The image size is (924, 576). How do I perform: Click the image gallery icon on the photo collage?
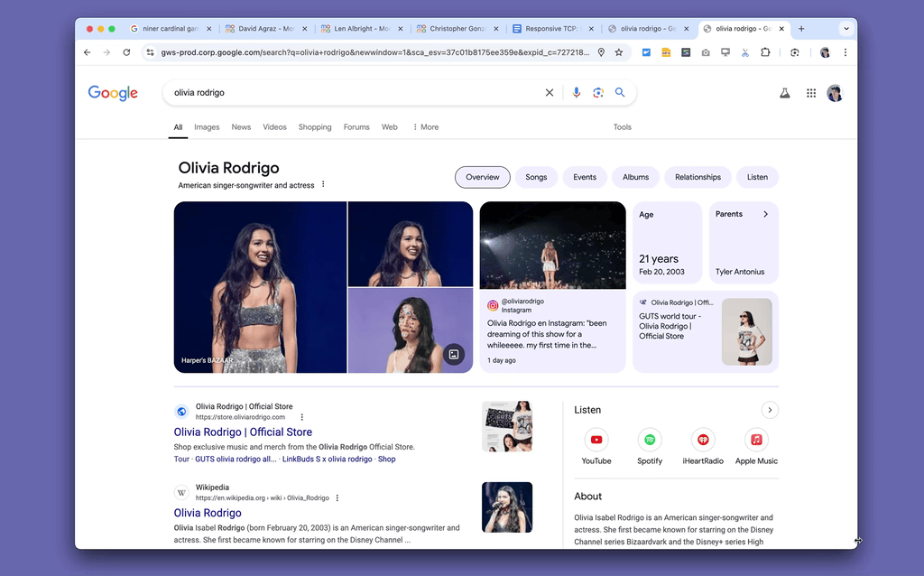point(454,354)
